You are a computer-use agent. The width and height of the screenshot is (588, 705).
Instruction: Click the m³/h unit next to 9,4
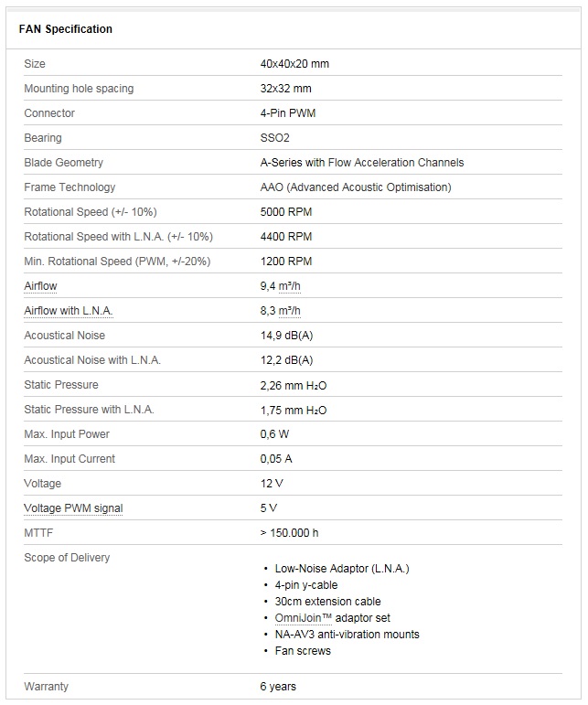tap(290, 286)
